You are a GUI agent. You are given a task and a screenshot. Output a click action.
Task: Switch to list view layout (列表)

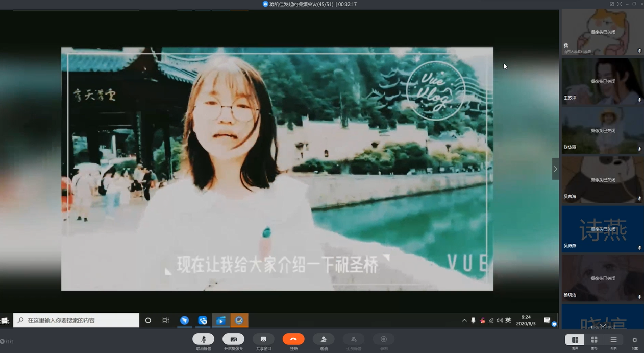[x=613, y=340]
